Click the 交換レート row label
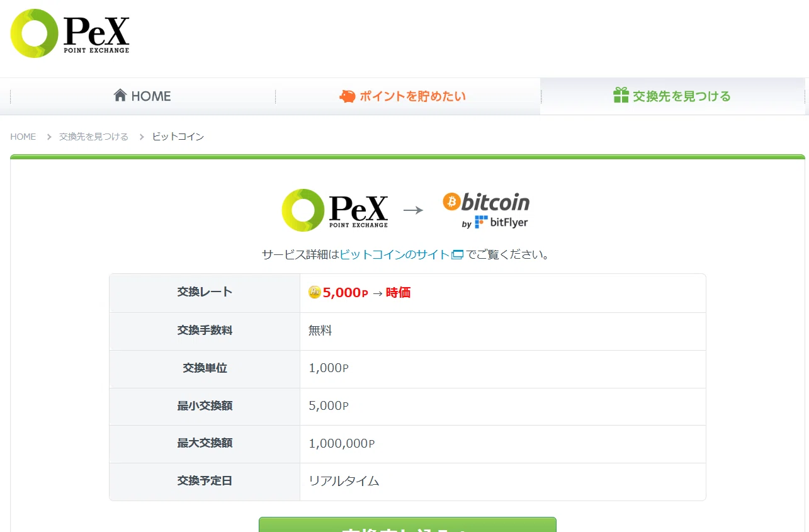809x532 pixels. (x=205, y=292)
